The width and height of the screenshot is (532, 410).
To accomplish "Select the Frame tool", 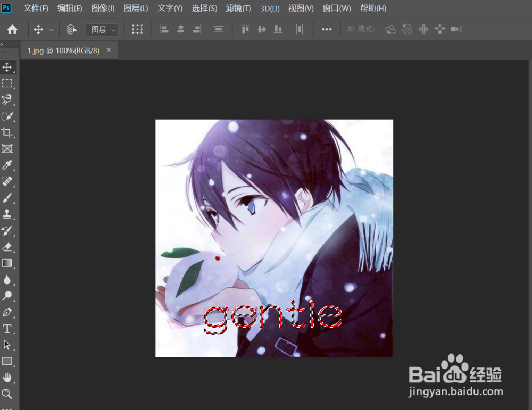I will click(7, 148).
